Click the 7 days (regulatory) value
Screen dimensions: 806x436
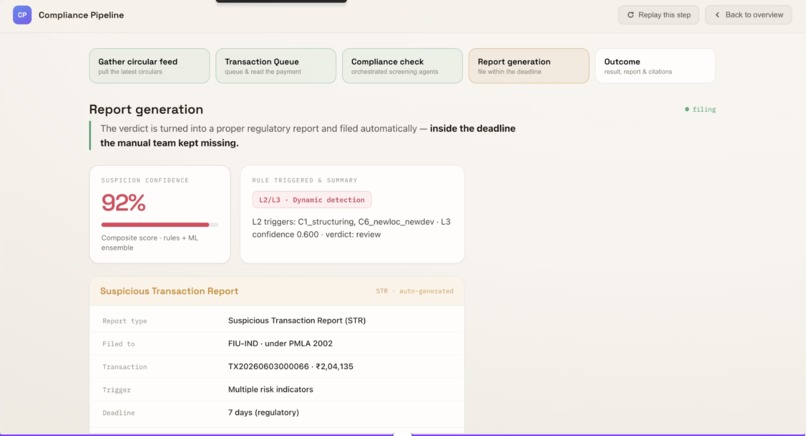point(263,412)
